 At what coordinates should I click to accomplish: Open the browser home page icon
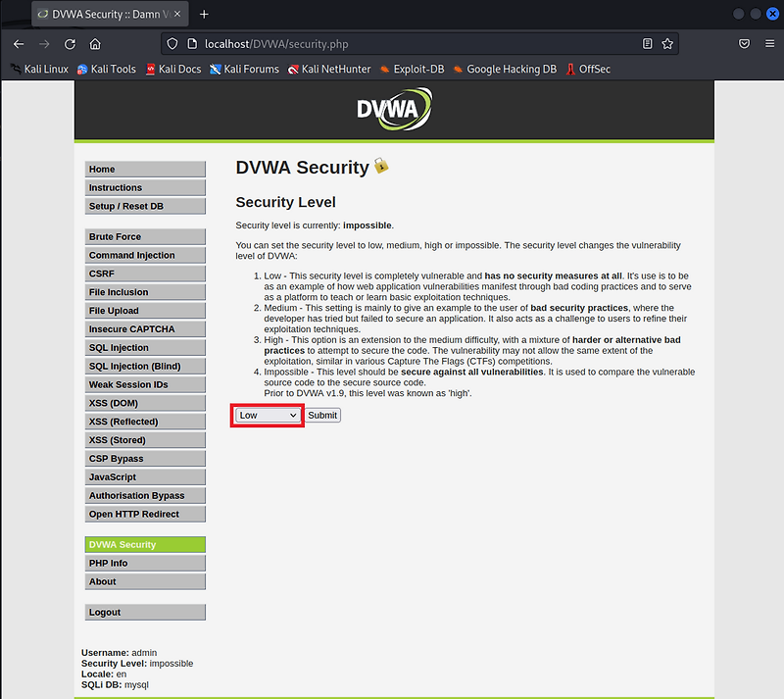pyautogui.click(x=94, y=43)
